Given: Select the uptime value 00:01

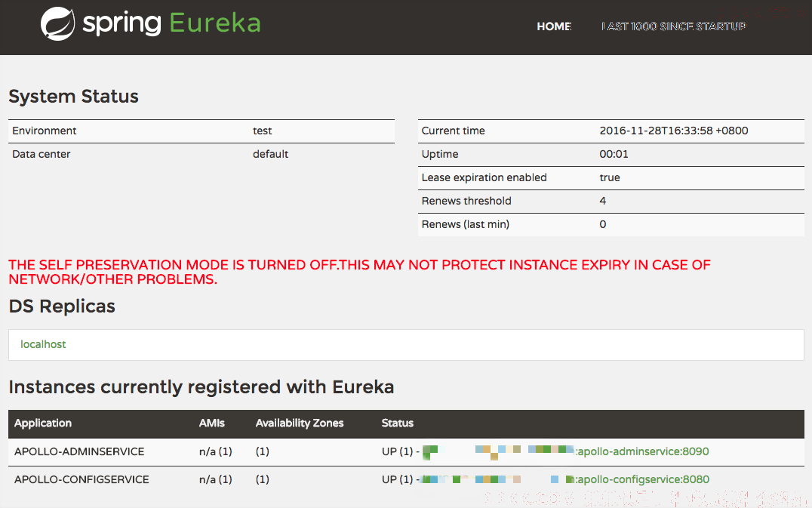Looking at the screenshot, I should [614, 154].
